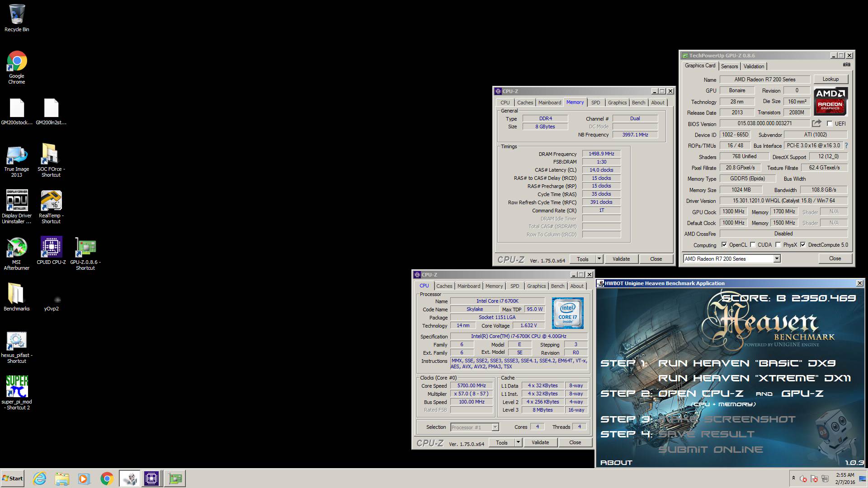
Task: Toggle the UEFI checkbox in GPU-Z
Action: 830,123
